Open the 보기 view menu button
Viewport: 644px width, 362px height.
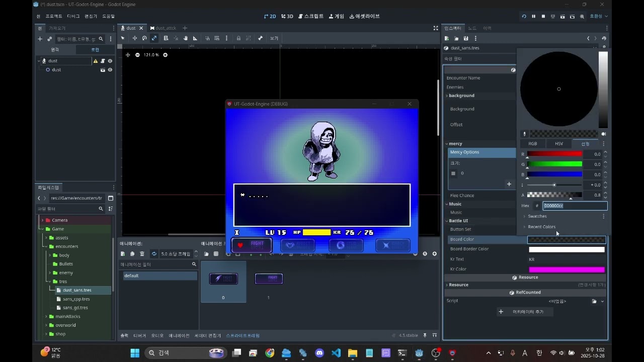point(274,38)
